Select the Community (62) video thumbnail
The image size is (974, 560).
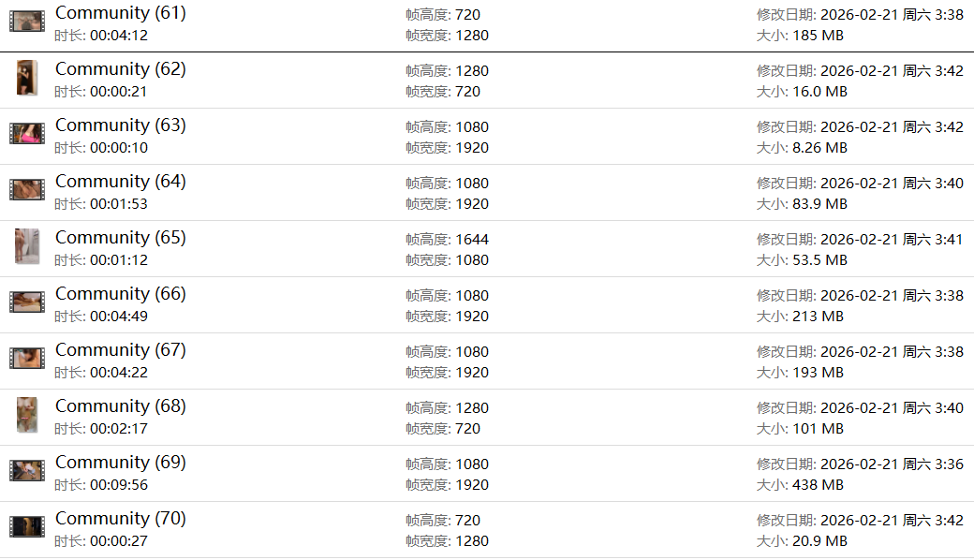27,78
